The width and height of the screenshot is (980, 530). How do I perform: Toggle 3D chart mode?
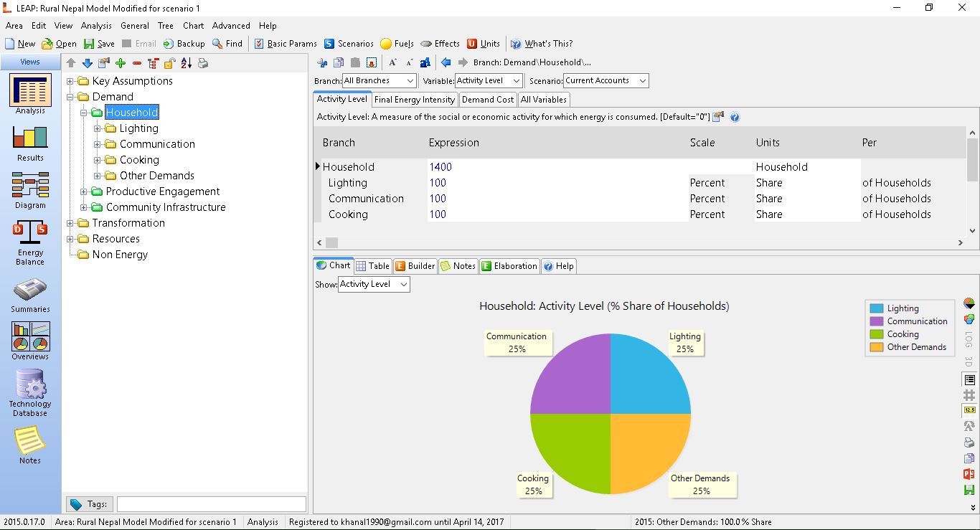pos(969,361)
